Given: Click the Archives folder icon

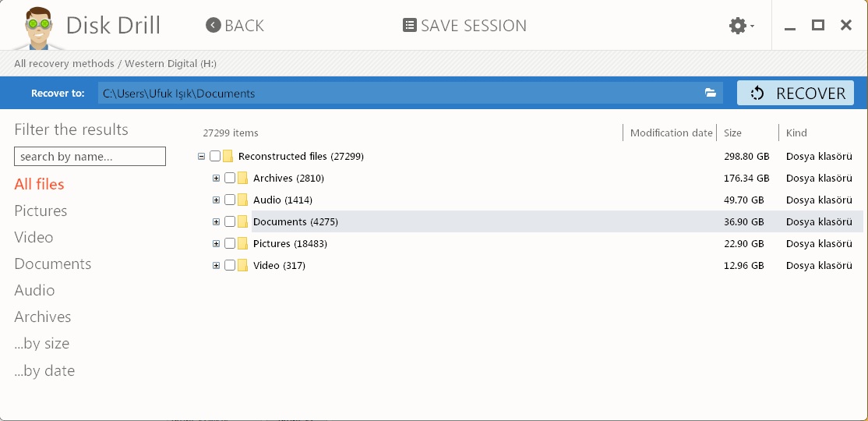Looking at the screenshot, I should click(x=242, y=179).
